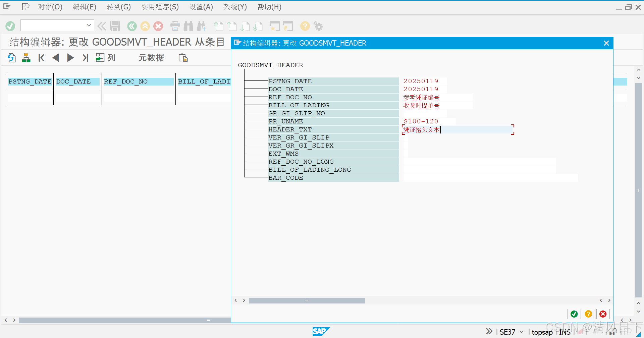This screenshot has height=338, width=644.
Task: Open the customize layout gear icon
Action: coord(318,26)
